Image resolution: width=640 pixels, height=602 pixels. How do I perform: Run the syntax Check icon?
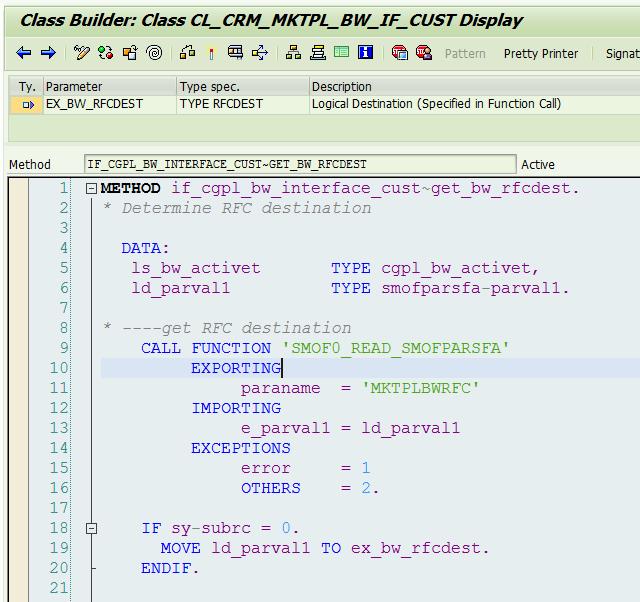coord(187,53)
